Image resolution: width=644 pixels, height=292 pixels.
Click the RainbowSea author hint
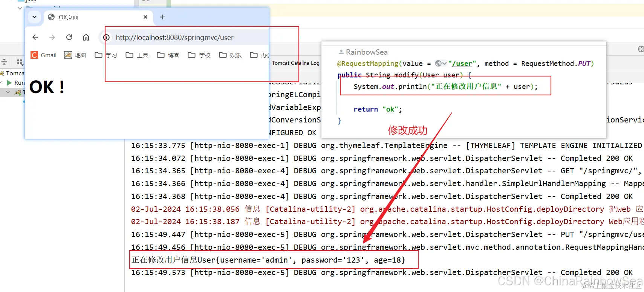point(363,52)
